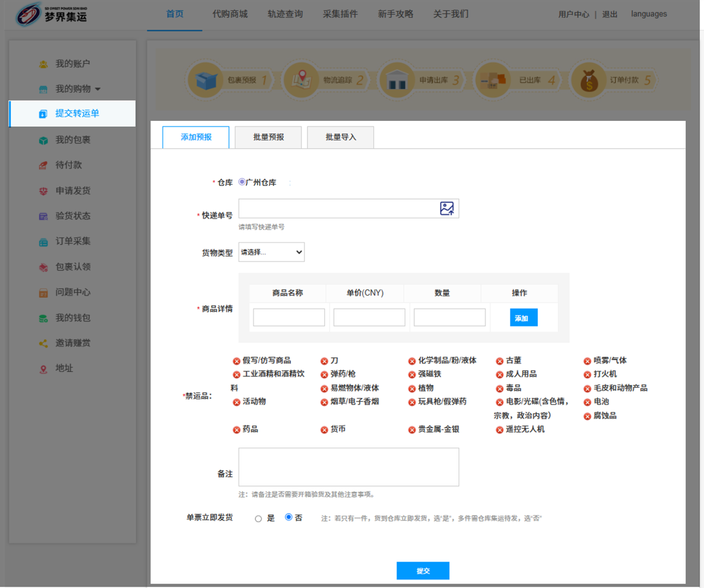The height and width of the screenshot is (588, 704).
Task: Select 否 for 单票立即发货
Action: coord(288,517)
